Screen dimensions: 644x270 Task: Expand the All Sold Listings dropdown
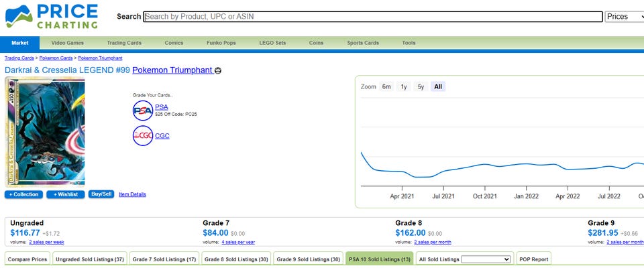click(486, 259)
